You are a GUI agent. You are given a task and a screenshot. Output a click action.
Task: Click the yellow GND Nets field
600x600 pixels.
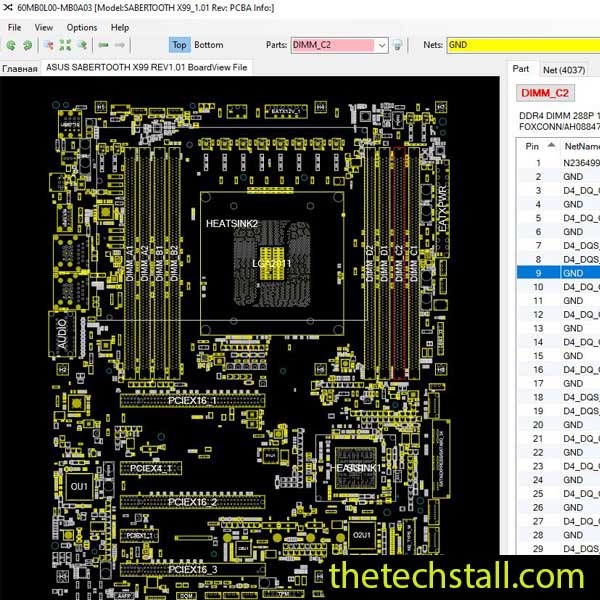point(523,45)
